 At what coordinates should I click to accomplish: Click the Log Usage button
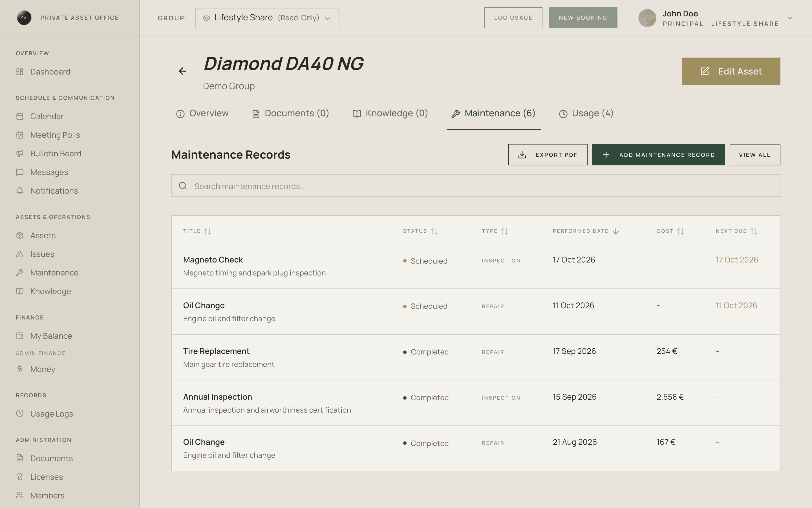[513, 18]
